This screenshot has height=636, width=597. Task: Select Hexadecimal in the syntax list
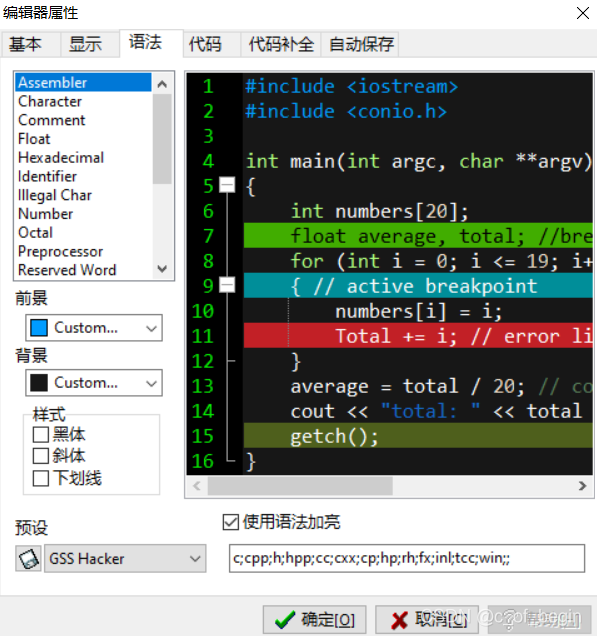[x=84, y=157]
